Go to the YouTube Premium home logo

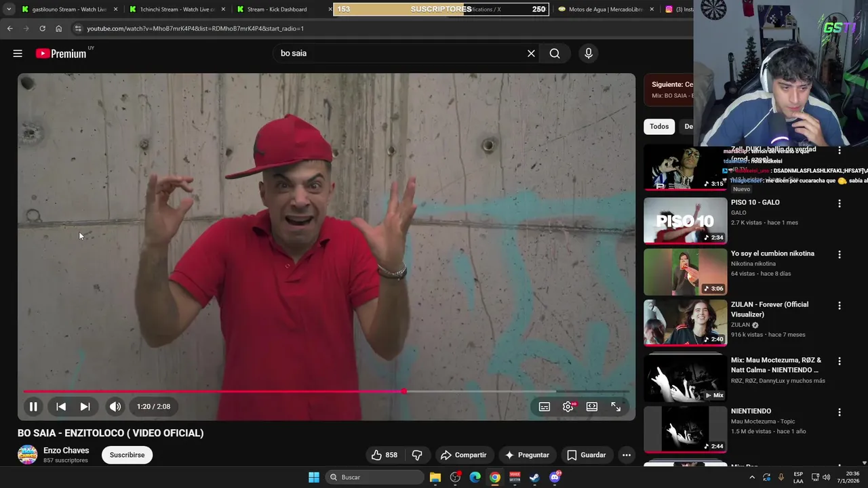click(62, 54)
